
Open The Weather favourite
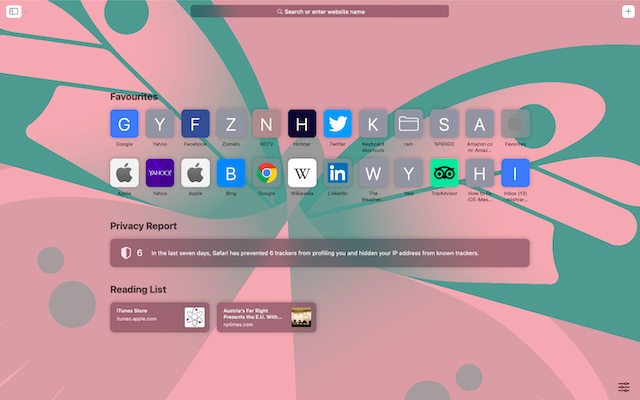click(x=373, y=173)
